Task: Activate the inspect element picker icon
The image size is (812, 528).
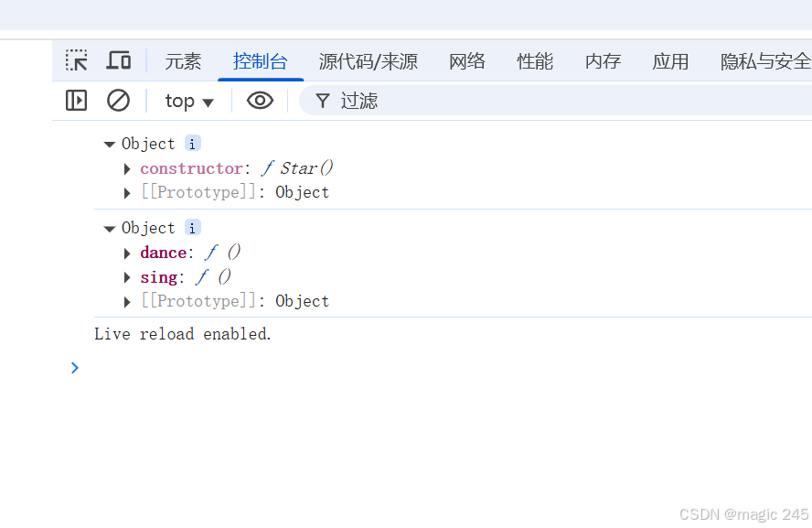Action: click(x=77, y=60)
